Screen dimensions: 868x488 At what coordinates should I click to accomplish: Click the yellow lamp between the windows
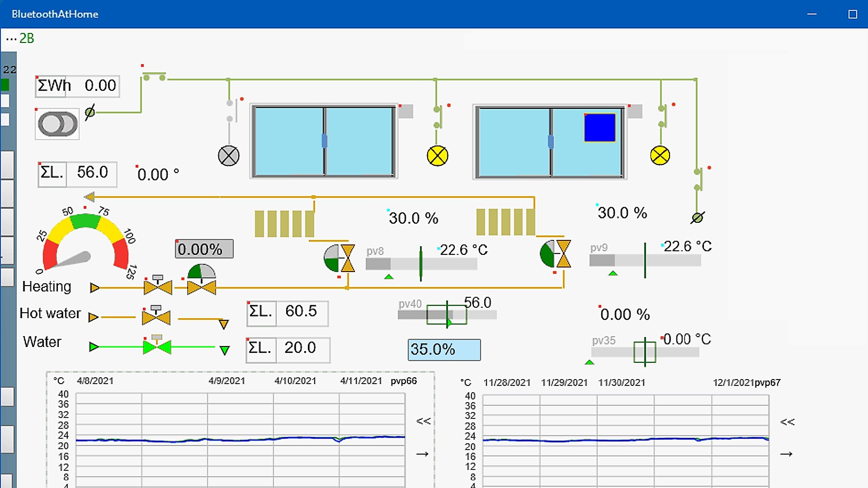437,156
